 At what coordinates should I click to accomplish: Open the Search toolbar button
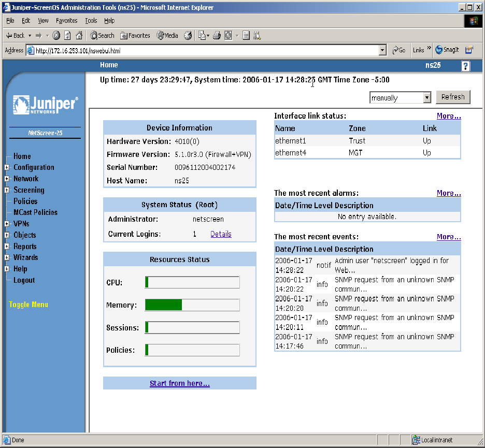pos(102,36)
